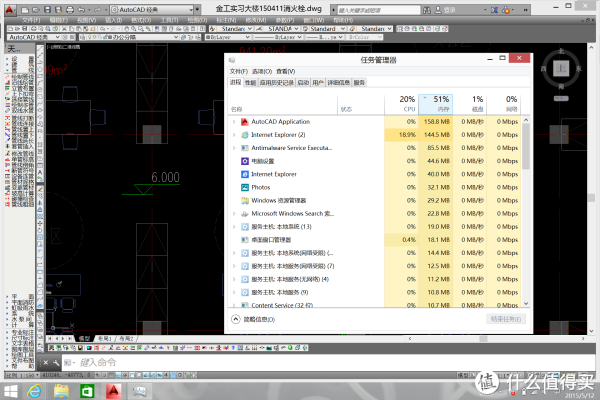Viewport: 600px width, 400px height.
Task: Open the ByLayer color dropdown
Action: 228,37
